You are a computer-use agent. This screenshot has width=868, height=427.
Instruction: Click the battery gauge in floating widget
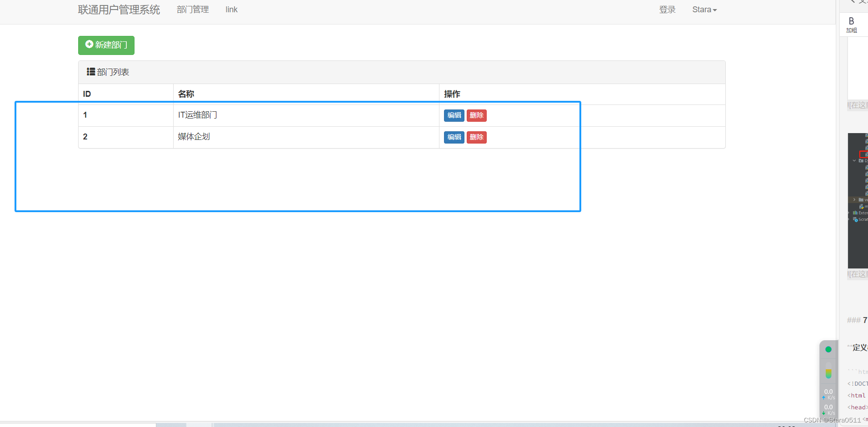828,371
